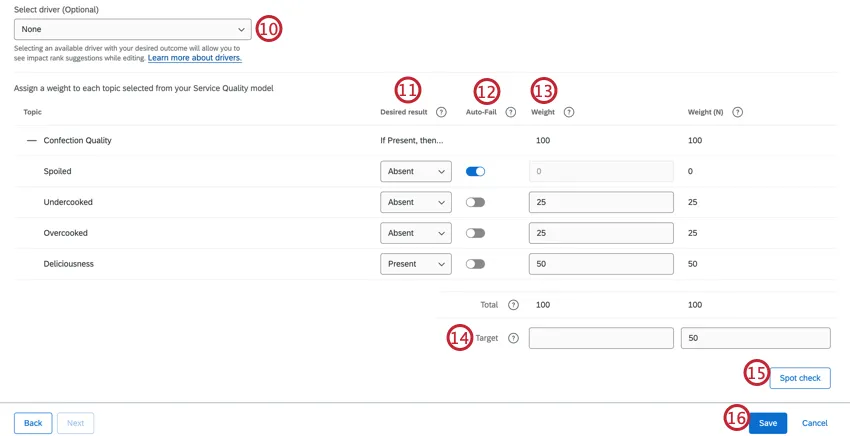Click the Spot check button
Screen dimensions: 850x436
[799, 378]
